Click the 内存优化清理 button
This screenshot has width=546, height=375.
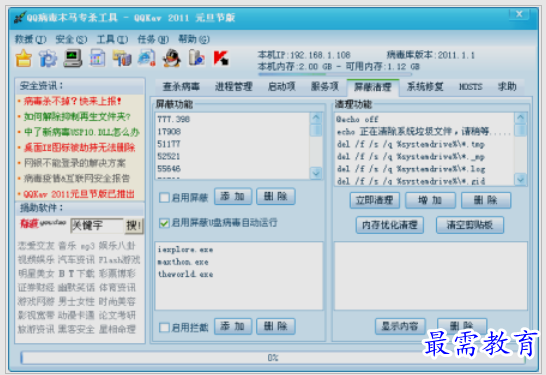click(x=390, y=225)
